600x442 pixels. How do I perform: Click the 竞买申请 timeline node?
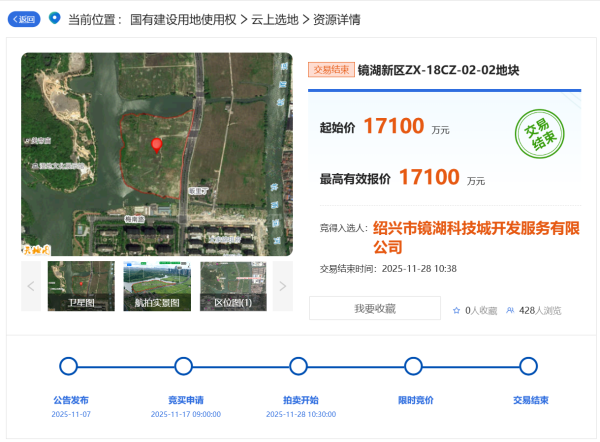tap(183, 366)
